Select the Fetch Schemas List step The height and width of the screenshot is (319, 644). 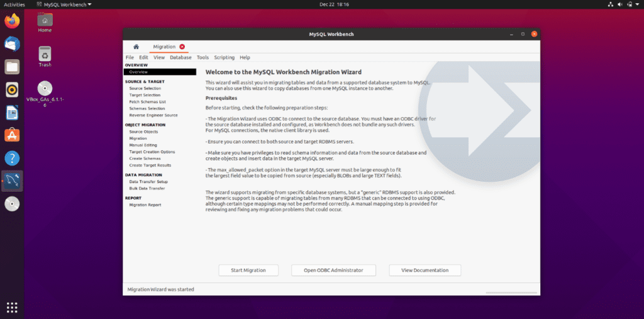147,101
